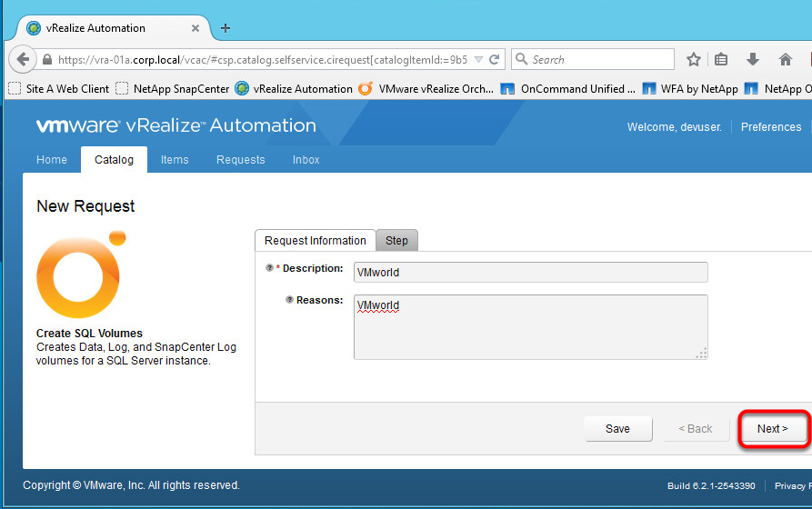The width and height of the screenshot is (812, 509).
Task: Click vRealize Orchestrator bookmark orange icon
Action: (x=366, y=88)
